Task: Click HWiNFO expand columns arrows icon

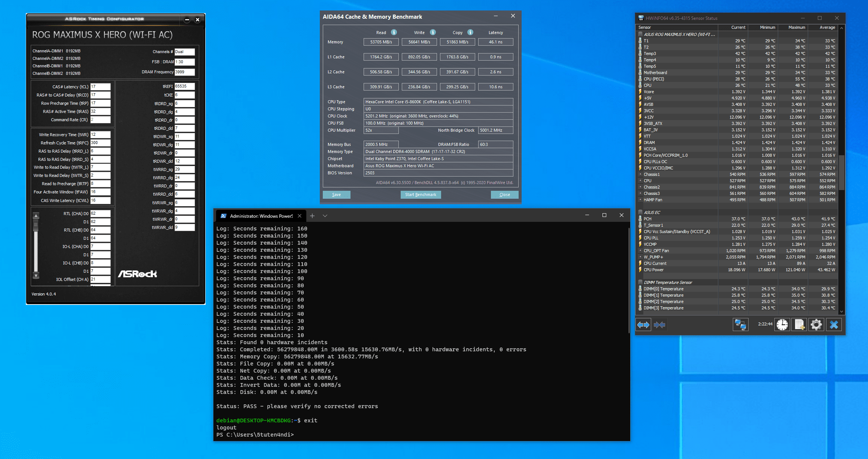Action: click(643, 325)
